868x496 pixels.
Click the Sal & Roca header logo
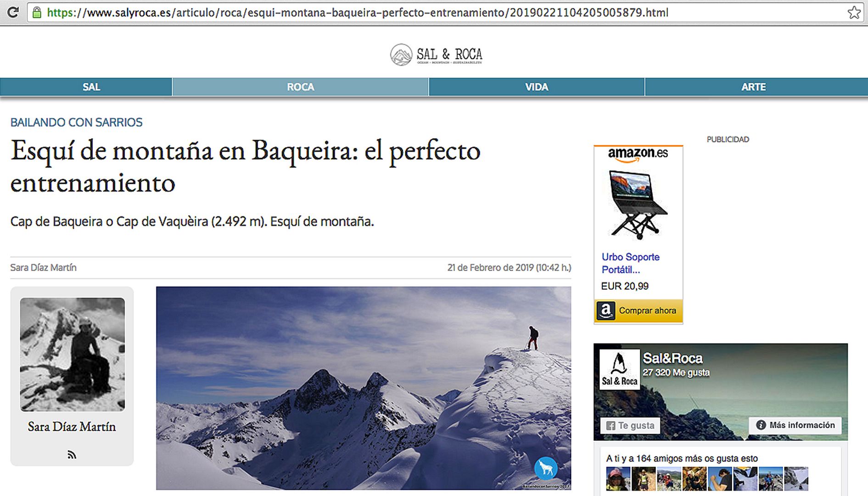(436, 55)
